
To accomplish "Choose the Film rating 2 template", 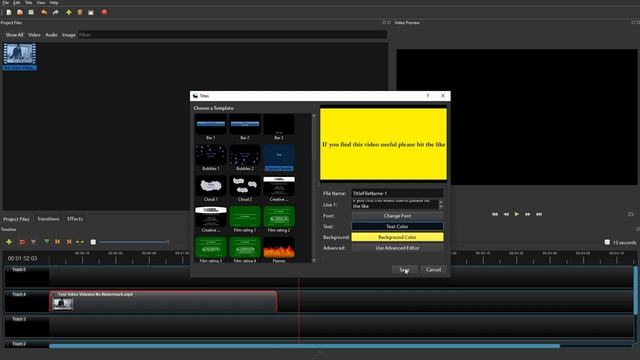I will coord(279,220).
